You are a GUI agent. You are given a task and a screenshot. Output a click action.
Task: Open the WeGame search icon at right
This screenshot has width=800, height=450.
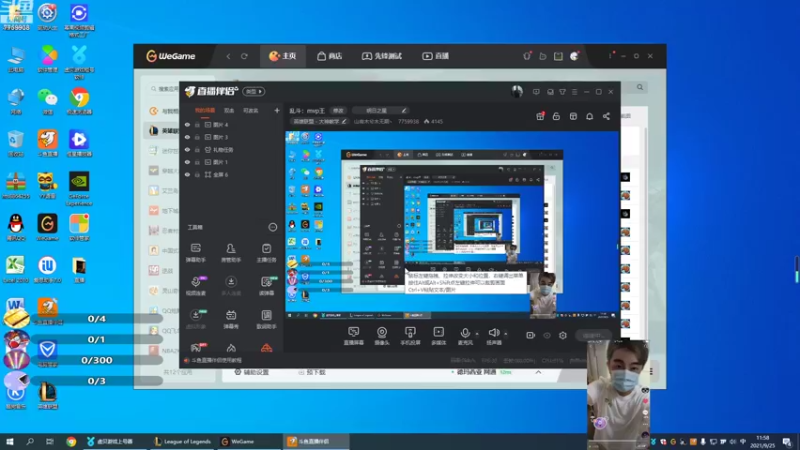(640, 87)
